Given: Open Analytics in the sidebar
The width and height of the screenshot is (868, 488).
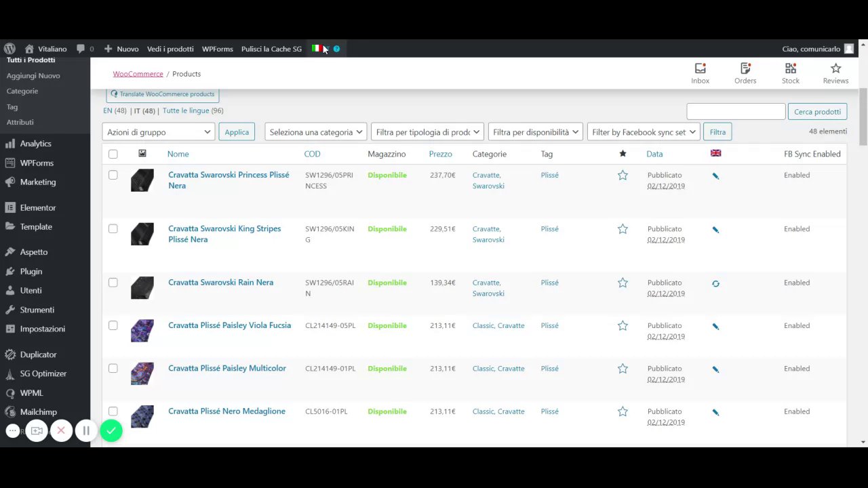Looking at the screenshot, I should (35, 144).
